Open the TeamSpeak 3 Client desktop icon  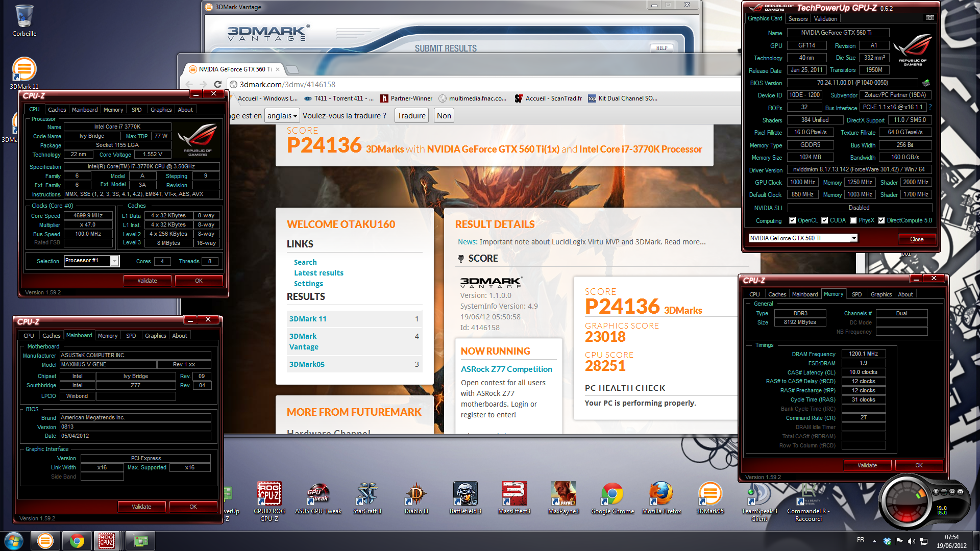click(x=759, y=501)
